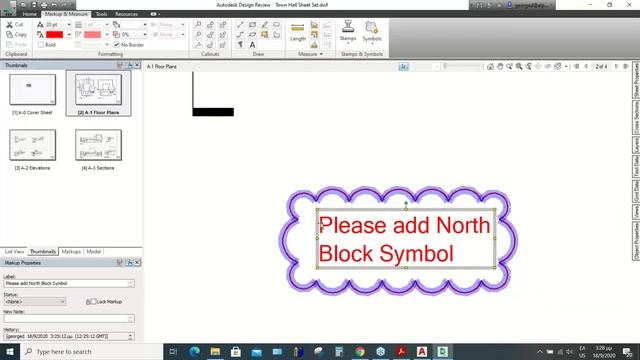Select the Rectangle draw tool
This screenshot has height=360, width=640.
tap(252, 25)
